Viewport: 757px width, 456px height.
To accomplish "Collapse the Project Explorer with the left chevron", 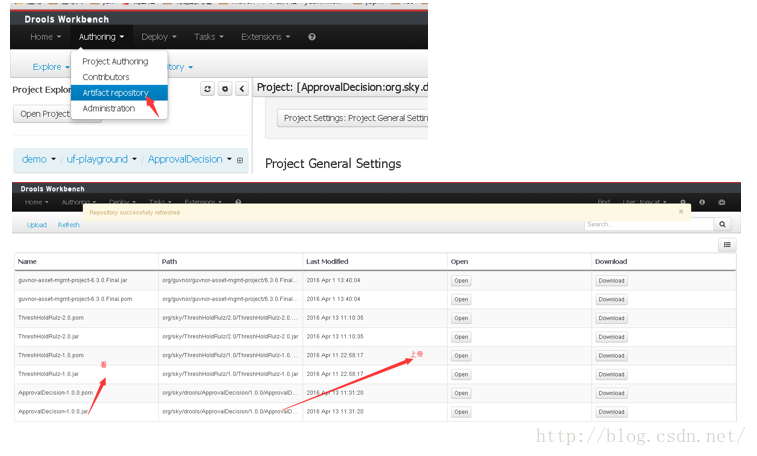I will point(242,89).
